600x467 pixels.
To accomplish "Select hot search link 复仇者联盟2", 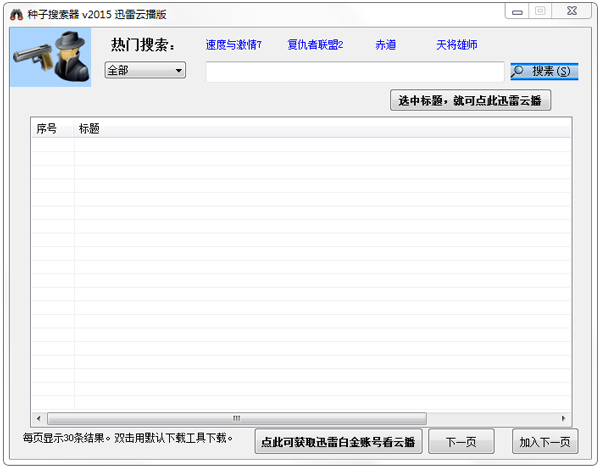I will click(x=315, y=45).
